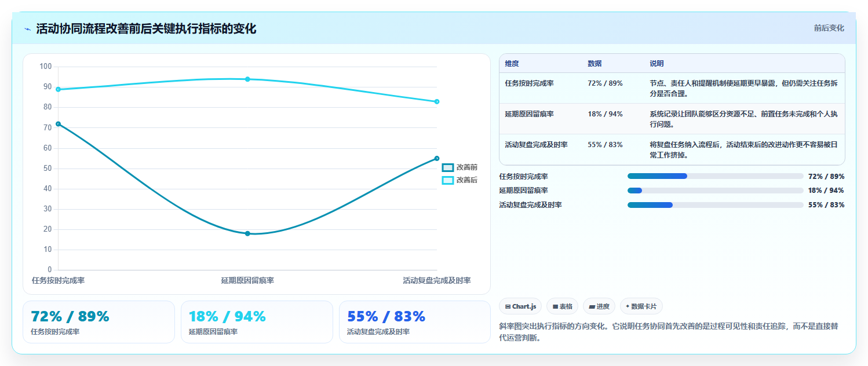Click 改善后 data point at 94
Viewport: 868px width, 366px height.
[x=247, y=79]
